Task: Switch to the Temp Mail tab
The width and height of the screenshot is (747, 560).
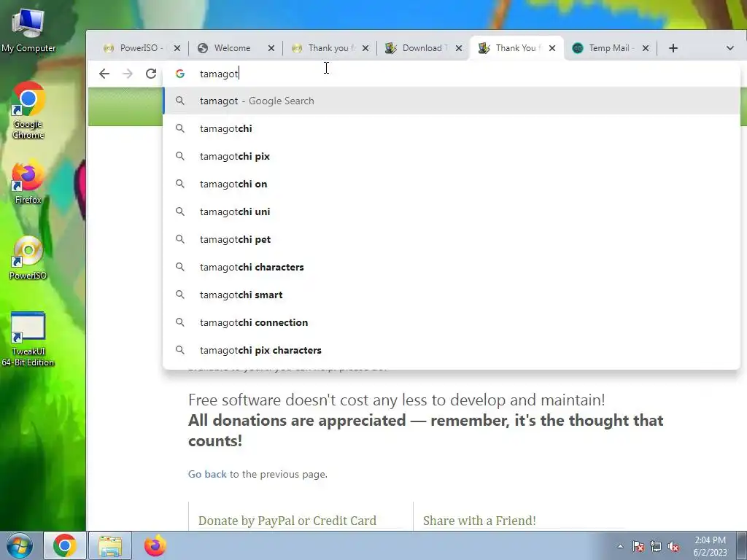Action: [609, 48]
